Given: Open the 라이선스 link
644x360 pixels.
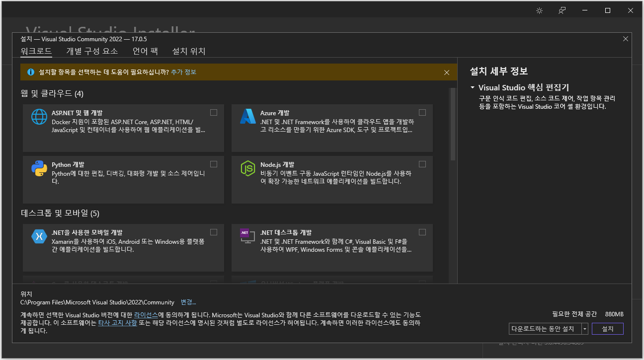Looking at the screenshot, I should click(x=146, y=315).
